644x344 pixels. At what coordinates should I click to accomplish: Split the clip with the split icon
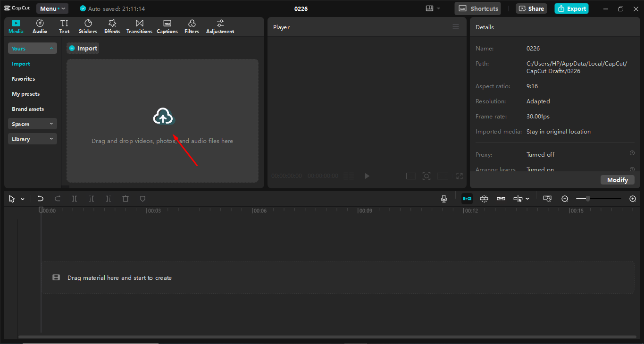(74, 199)
